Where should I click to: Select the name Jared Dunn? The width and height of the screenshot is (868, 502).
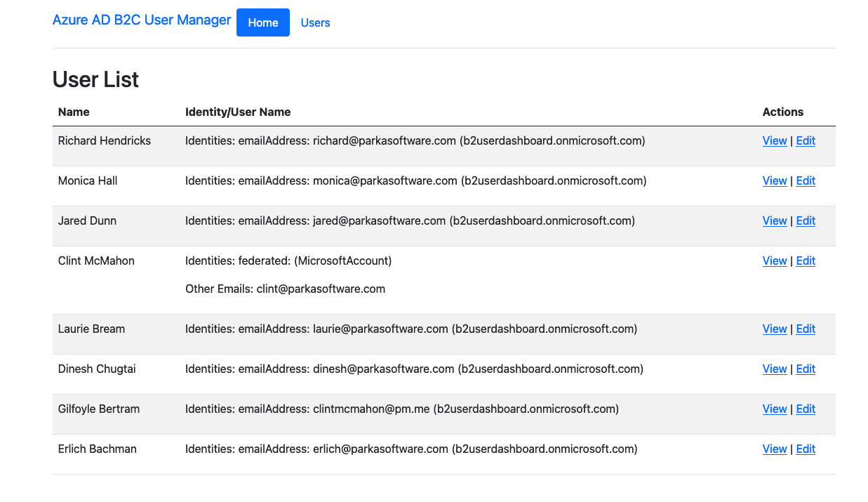point(87,220)
